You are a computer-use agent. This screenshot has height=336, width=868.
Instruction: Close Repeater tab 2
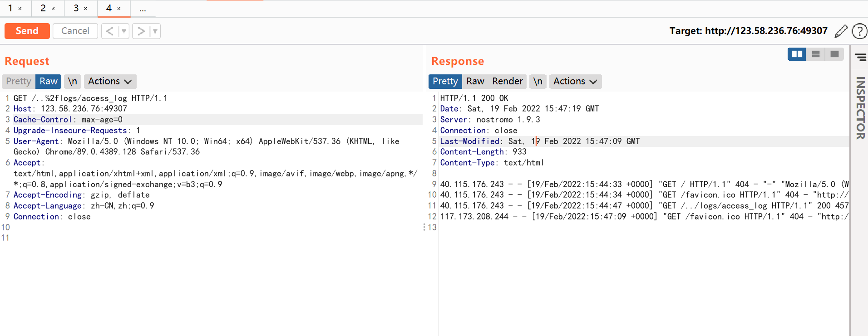53,9
